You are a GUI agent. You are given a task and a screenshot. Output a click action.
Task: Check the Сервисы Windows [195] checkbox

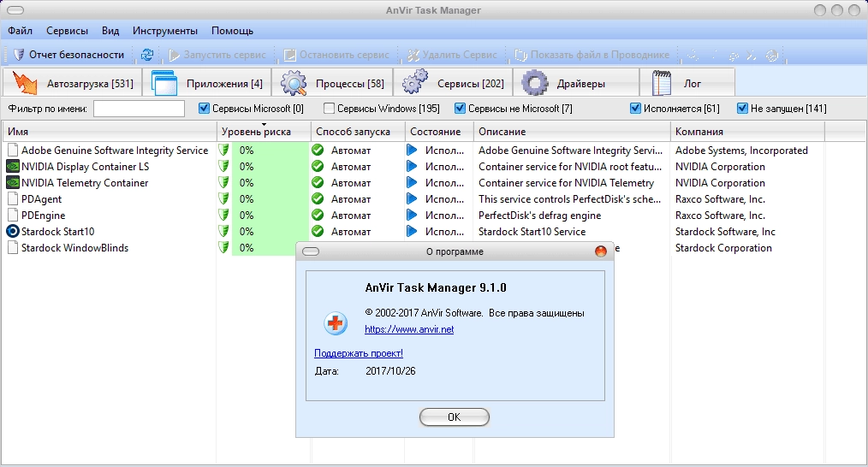[x=330, y=109]
